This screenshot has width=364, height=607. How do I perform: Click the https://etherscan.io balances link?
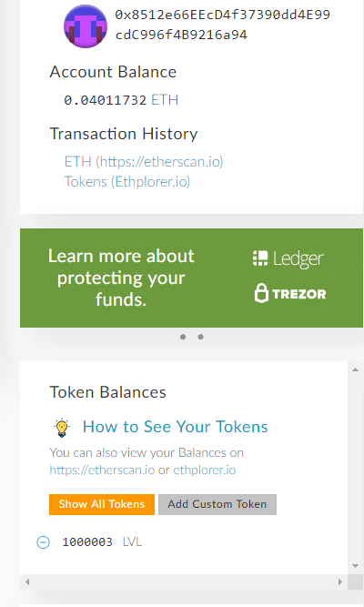point(102,470)
